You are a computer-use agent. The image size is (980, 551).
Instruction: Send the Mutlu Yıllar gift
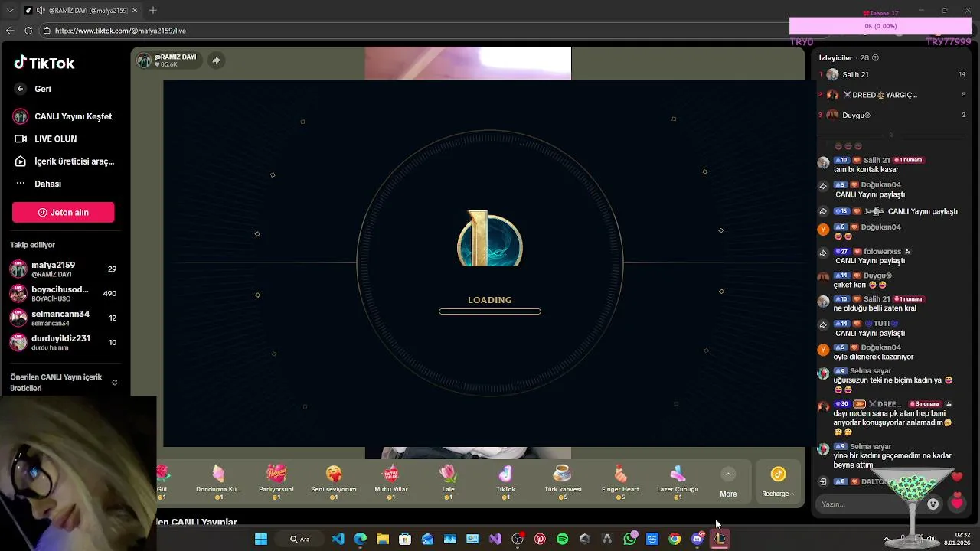tap(390, 482)
